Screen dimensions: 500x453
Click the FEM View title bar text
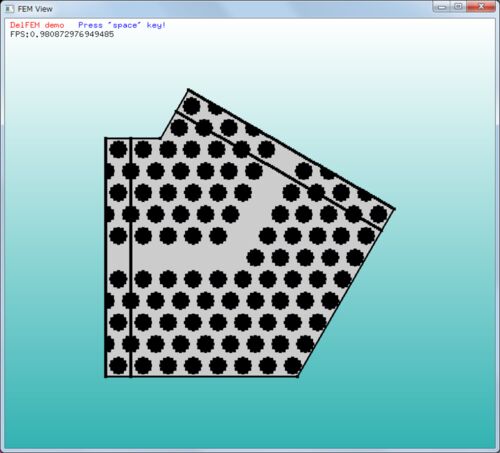(35, 9)
